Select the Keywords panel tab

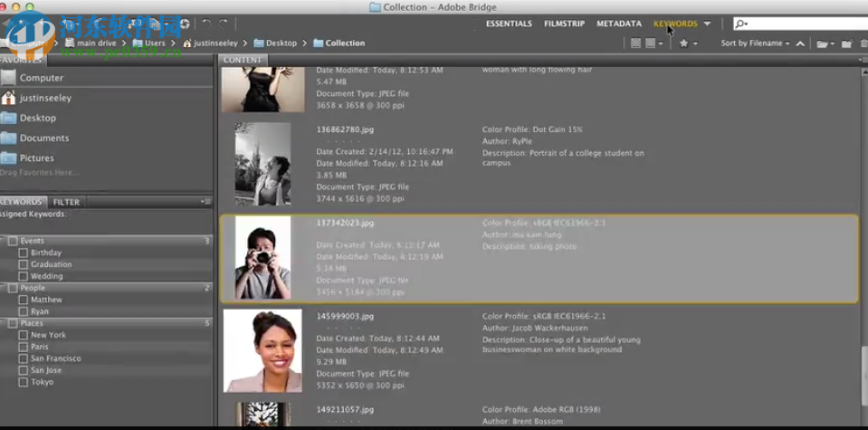click(22, 202)
